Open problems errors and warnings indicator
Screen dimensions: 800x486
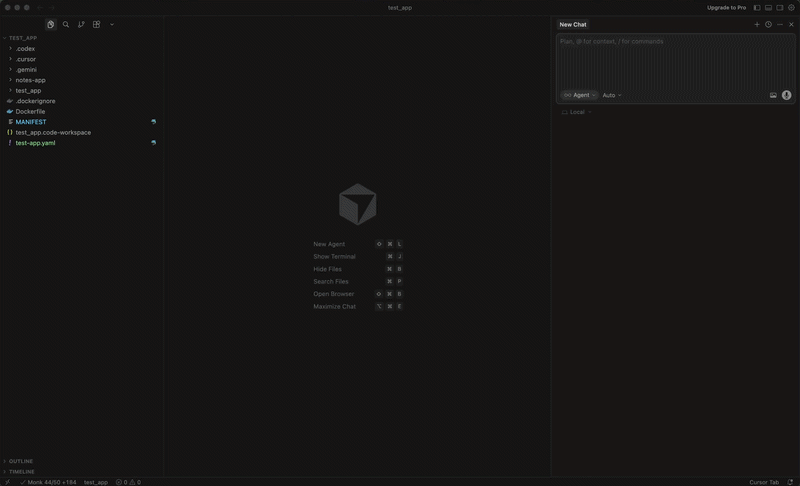(x=128, y=482)
